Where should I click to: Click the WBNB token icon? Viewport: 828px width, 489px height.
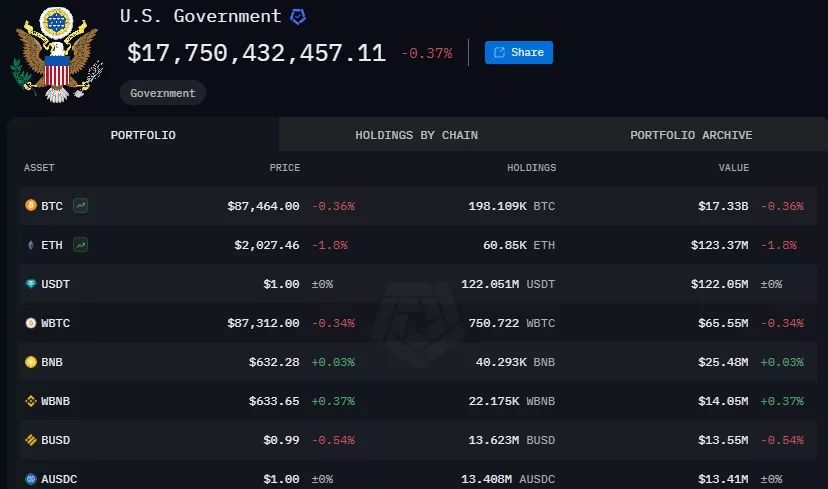click(x=31, y=401)
